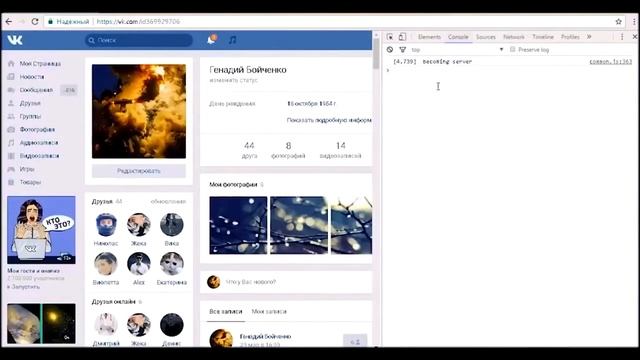This screenshot has width=640, height=360.
Task: Open Видеозаписи in sidebar
Action: (39, 156)
